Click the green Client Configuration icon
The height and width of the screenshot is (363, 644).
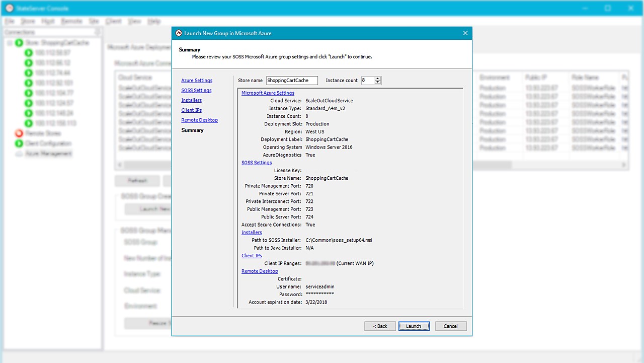[19, 143]
